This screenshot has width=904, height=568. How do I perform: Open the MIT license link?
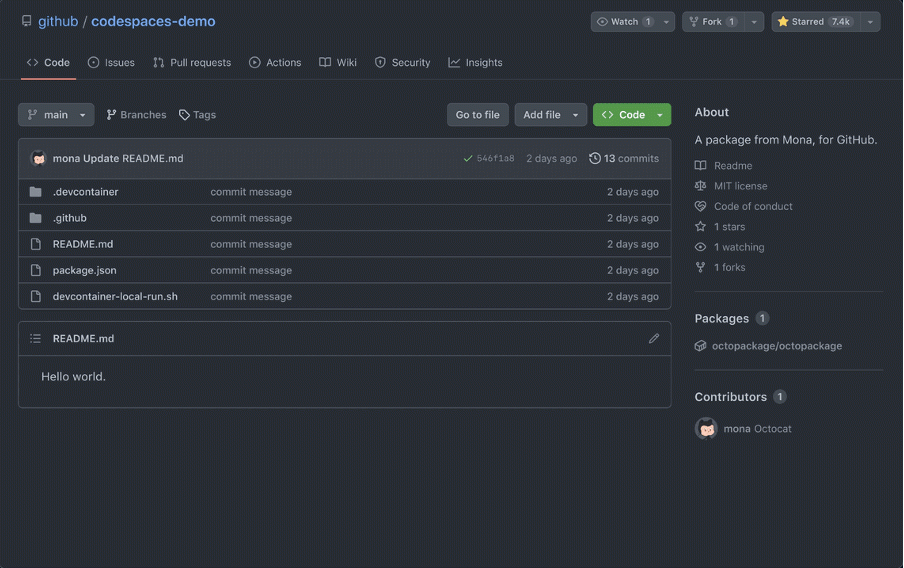tap(740, 186)
